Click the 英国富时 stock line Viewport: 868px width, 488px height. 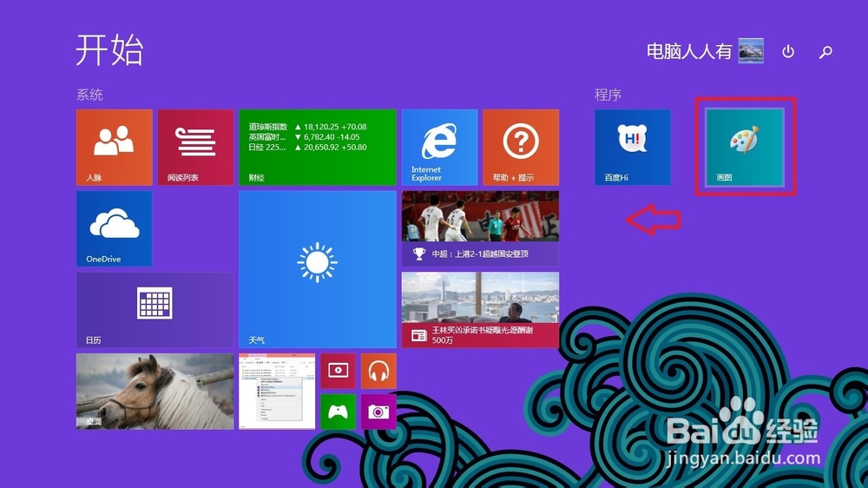(304, 137)
